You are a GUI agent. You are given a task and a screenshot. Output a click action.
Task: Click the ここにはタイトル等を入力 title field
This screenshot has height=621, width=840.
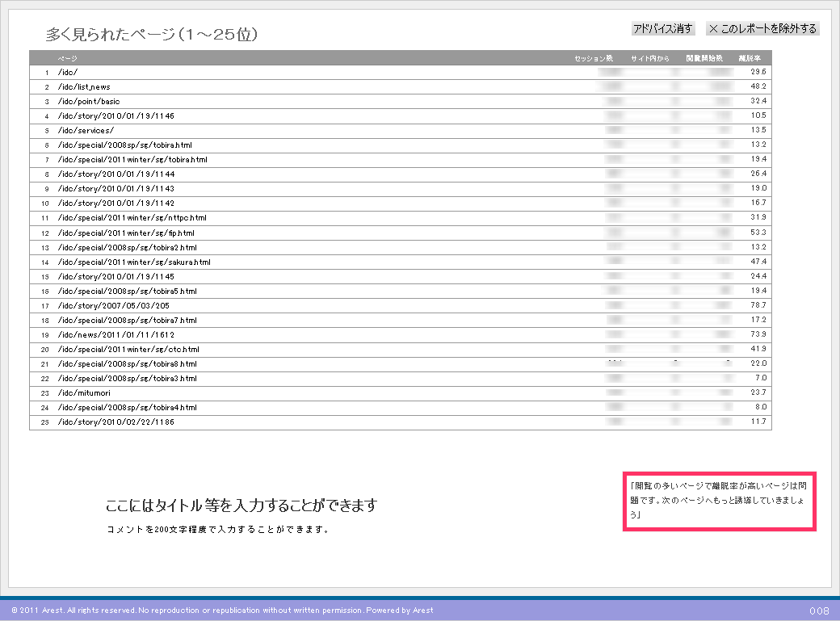[x=241, y=506]
